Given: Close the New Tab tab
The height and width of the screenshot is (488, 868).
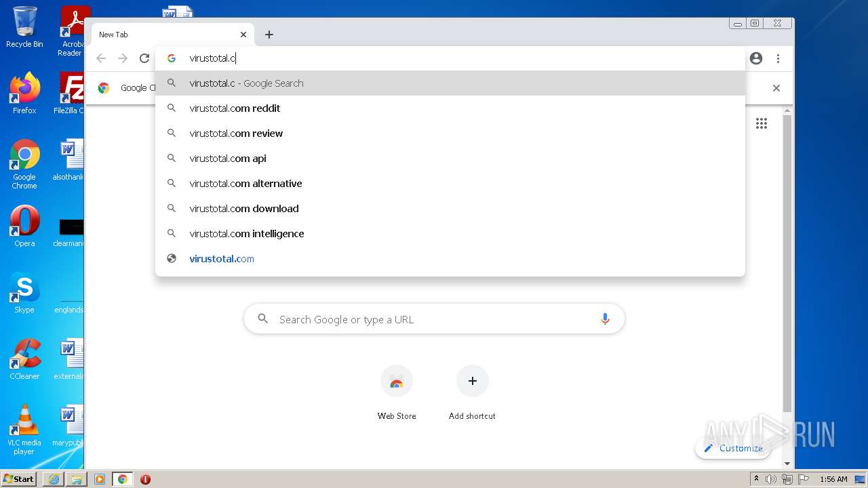Looking at the screenshot, I should pyautogui.click(x=243, y=35).
